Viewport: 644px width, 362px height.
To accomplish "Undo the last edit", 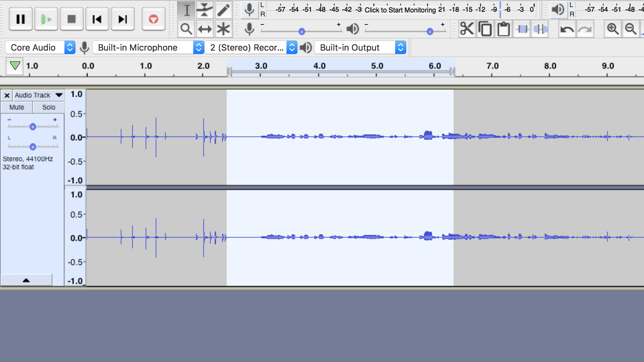I will (x=567, y=29).
